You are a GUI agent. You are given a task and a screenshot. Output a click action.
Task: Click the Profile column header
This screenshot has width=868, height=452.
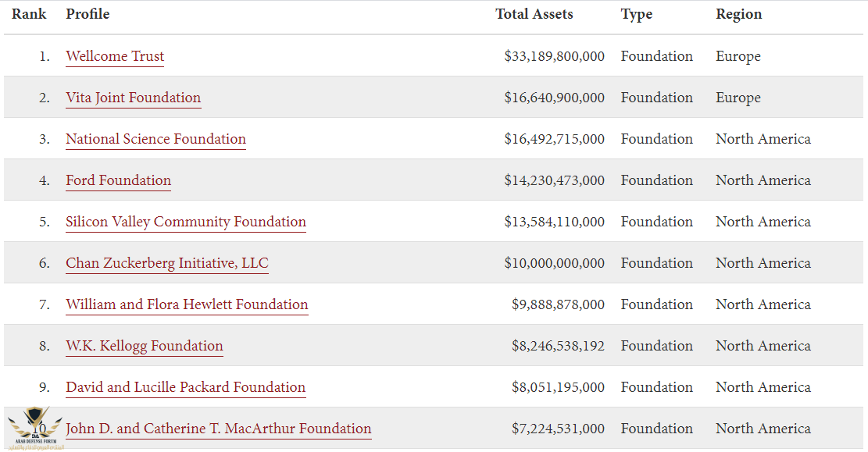[88, 14]
